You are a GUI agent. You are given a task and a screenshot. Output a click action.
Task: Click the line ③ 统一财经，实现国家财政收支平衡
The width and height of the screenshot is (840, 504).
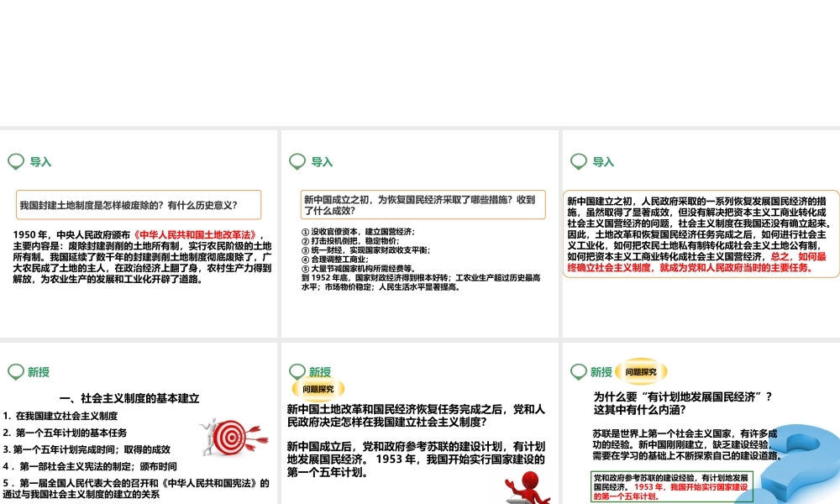click(366, 250)
